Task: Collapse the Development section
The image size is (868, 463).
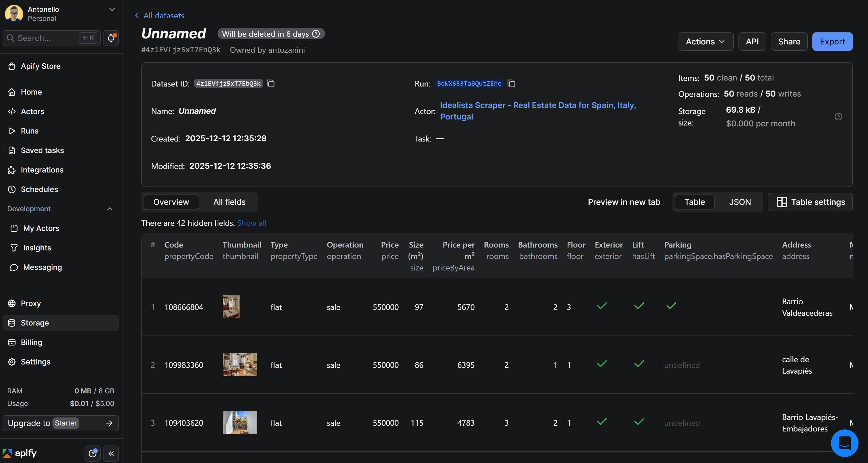Action: [x=109, y=209]
